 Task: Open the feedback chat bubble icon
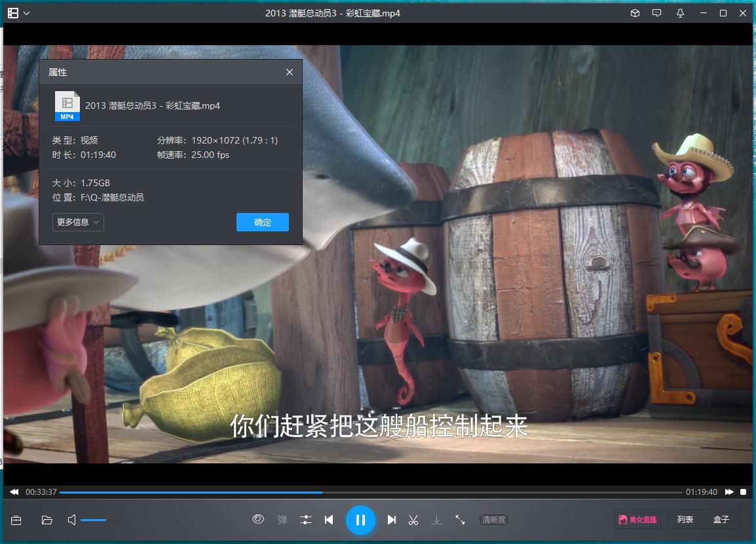656,13
